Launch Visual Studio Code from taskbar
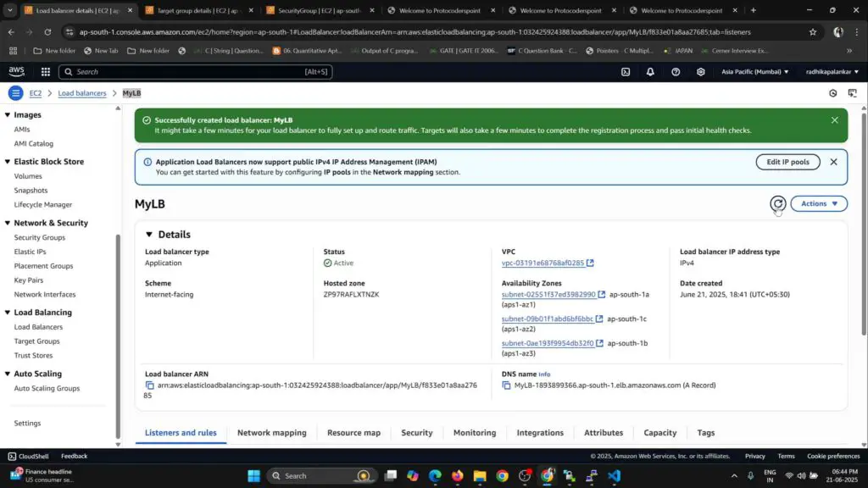 (x=615, y=476)
